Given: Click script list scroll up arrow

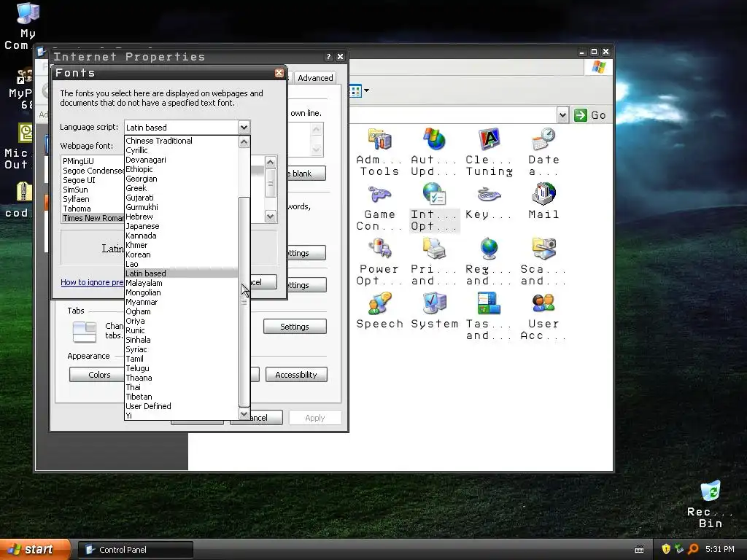Looking at the screenshot, I should [244, 142].
